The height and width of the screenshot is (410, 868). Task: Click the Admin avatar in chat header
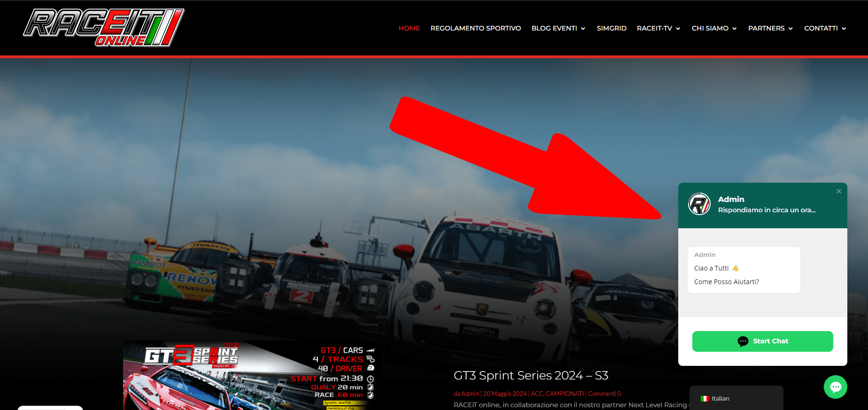click(x=699, y=204)
